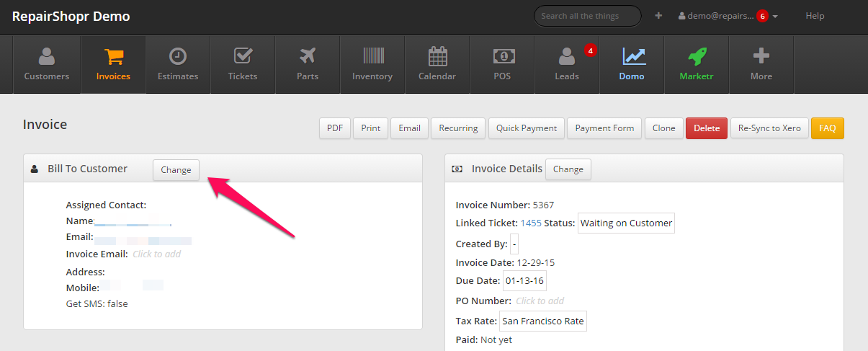Open the Calendar icon

click(x=437, y=56)
